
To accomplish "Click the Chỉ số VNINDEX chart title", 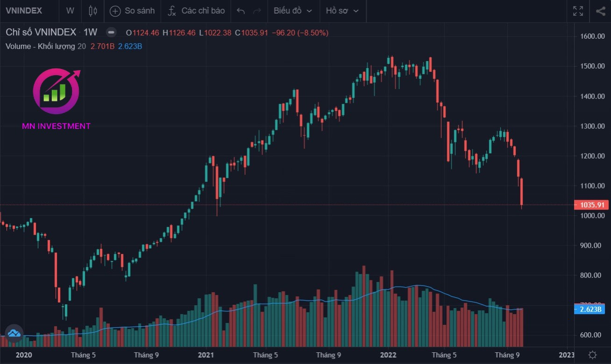I will coord(41,32).
